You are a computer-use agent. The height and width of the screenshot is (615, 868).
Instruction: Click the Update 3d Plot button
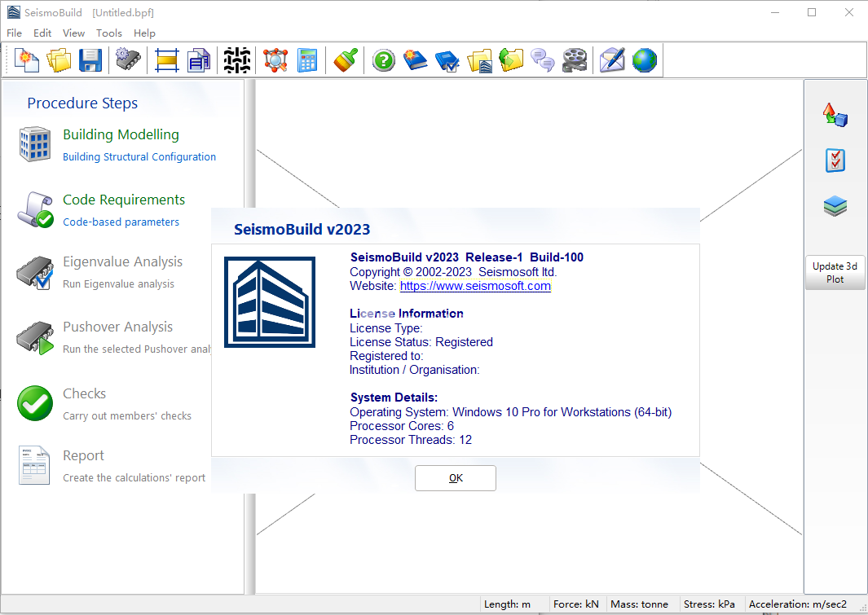pos(835,273)
